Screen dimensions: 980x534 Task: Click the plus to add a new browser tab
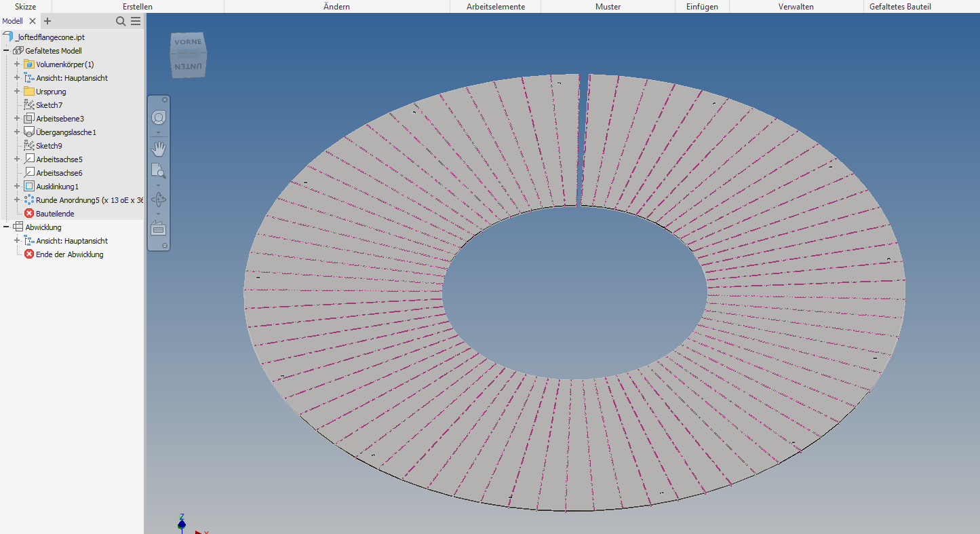(46, 21)
